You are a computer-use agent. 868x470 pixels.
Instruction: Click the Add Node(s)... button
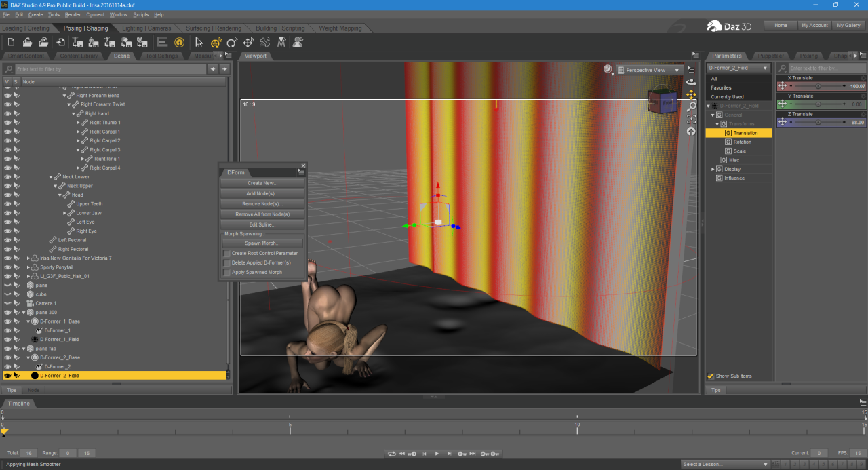[262, 194]
